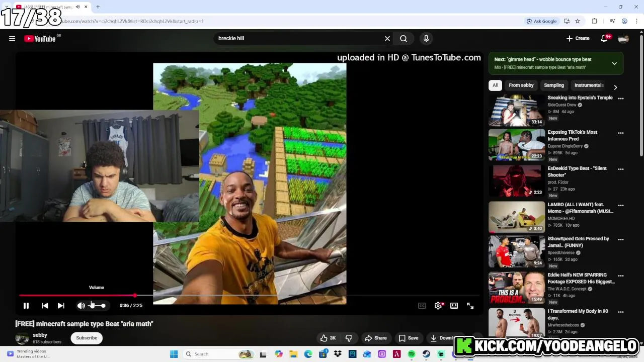Open video player settings gear
This screenshot has height=362, width=644.
click(x=439, y=306)
